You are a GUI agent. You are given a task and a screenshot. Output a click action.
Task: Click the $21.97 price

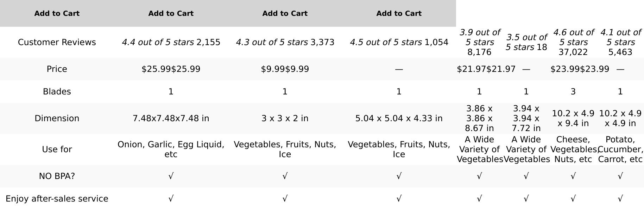click(486, 69)
